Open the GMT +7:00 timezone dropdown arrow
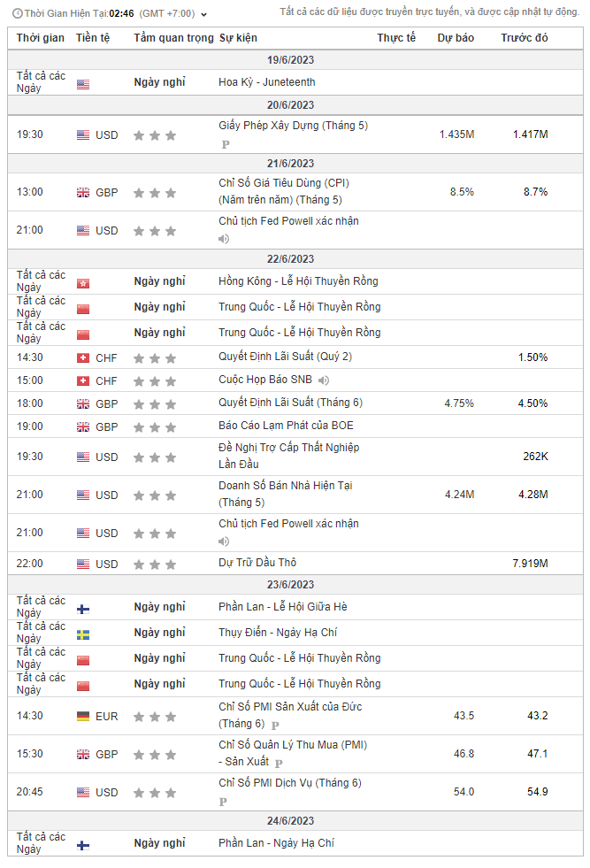The width and height of the screenshot is (590, 868). [x=204, y=15]
